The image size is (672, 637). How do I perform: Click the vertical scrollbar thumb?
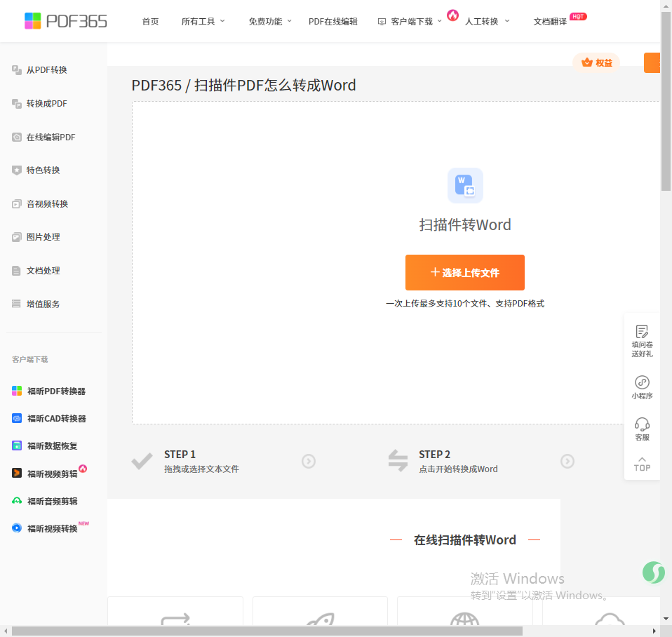coord(666,101)
